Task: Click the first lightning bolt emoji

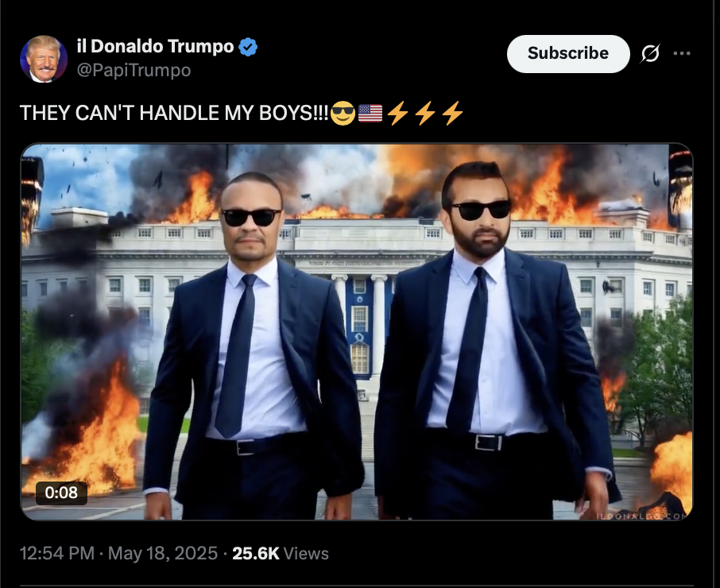Action: pyautogui.click(x=397, y=113)
